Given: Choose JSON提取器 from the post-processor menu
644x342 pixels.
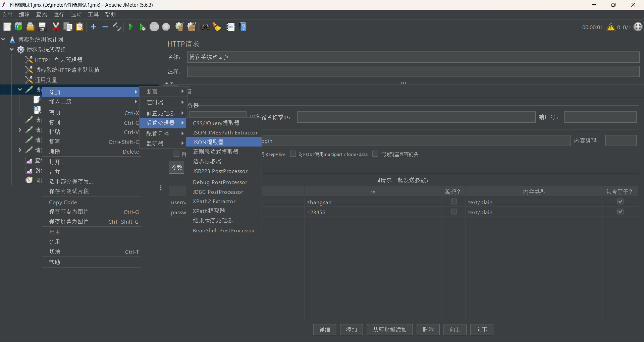Looking at the screenshot, I should tap(224, 142).
